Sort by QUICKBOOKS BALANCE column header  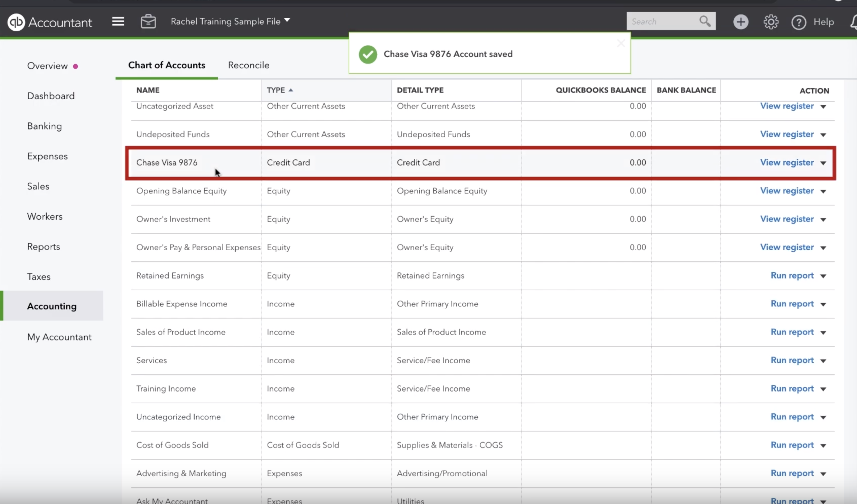tap(601, 90)
